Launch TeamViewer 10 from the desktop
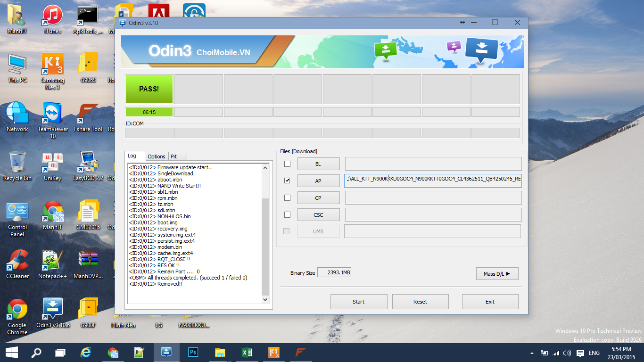Viewport: 644px width, 362px height. coord(52,120)
